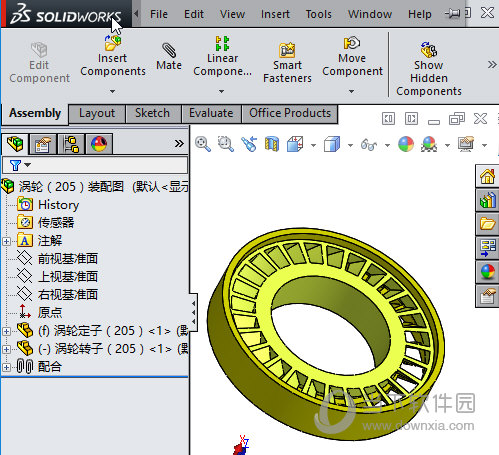Click the View Settings monitor icon
Screen dimensions: 499x455
click(466, 144)
